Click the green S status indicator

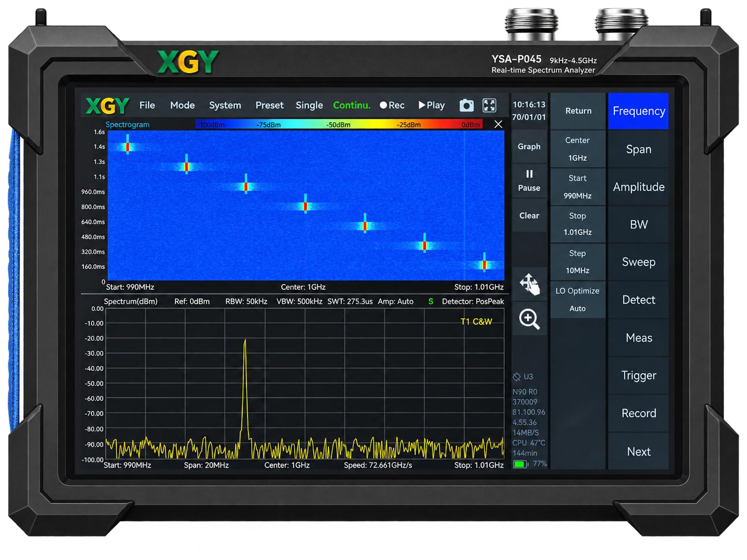tap(431, 302)
